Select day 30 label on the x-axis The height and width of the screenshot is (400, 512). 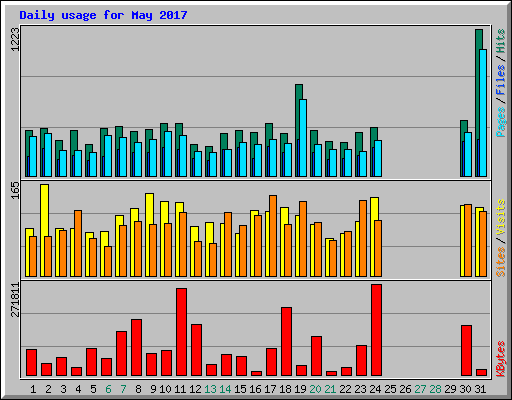tap(465, 389)
